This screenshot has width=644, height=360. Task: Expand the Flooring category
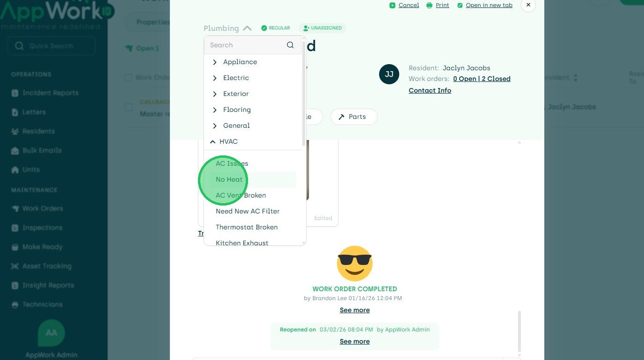coord(215,110)
